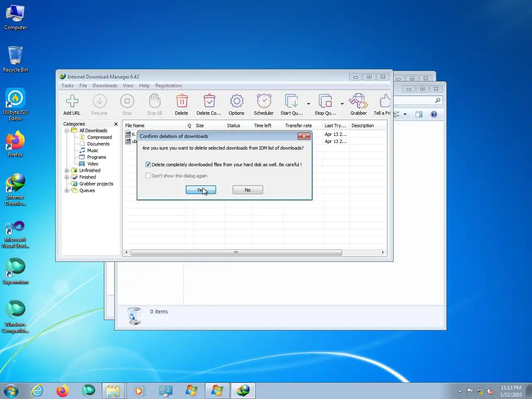Click the left scroll arrow of download list
The width and height of the screenshot is (532, 399).
[x=127, y=252]
